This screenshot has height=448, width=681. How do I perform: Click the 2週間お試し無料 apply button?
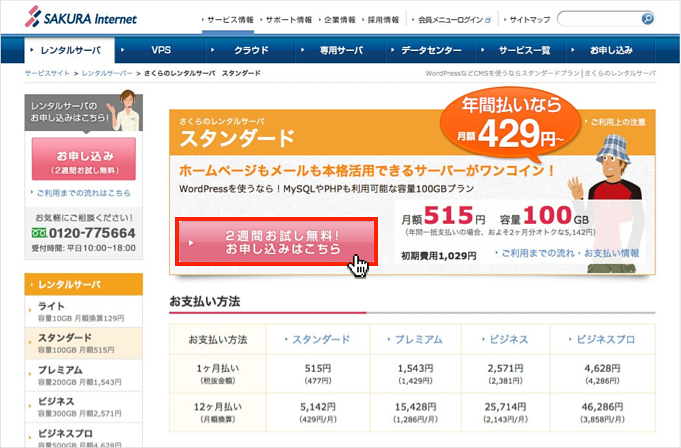pyautogui.click(x=277, y=242)
